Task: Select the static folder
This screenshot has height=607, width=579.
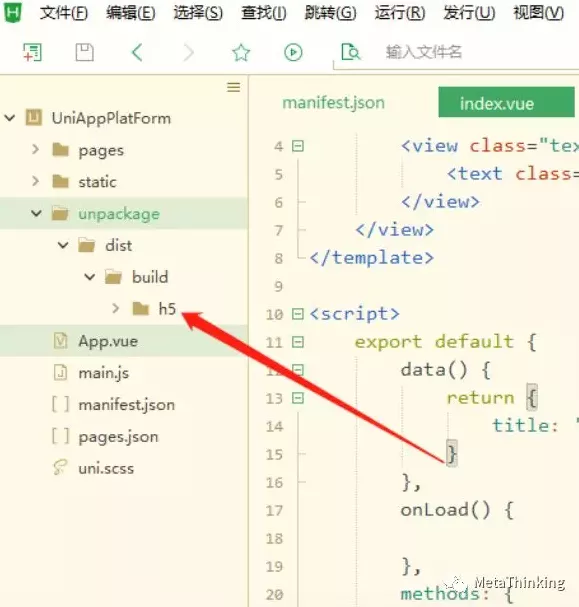Action: 97,182
